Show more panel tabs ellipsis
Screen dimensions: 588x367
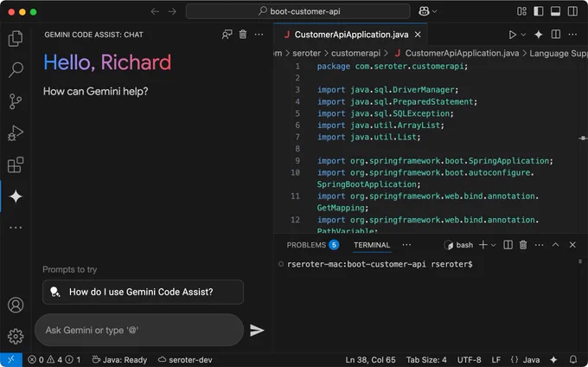pyautogui.click(x=406, y=245)
